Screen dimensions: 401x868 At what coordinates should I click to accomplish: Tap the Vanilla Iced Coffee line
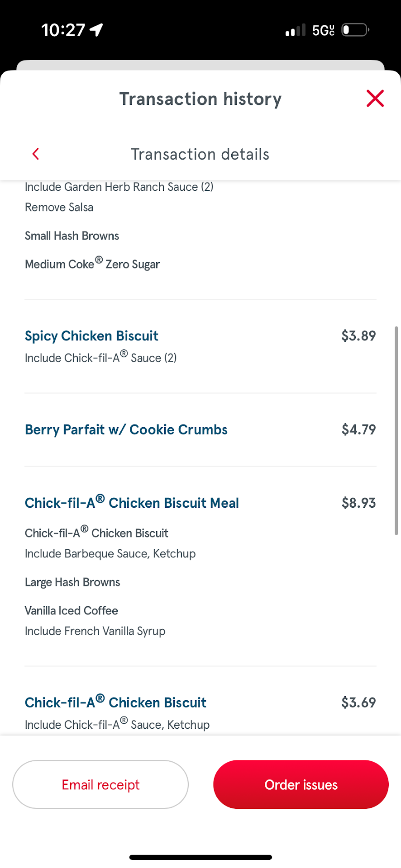point(72,611)
